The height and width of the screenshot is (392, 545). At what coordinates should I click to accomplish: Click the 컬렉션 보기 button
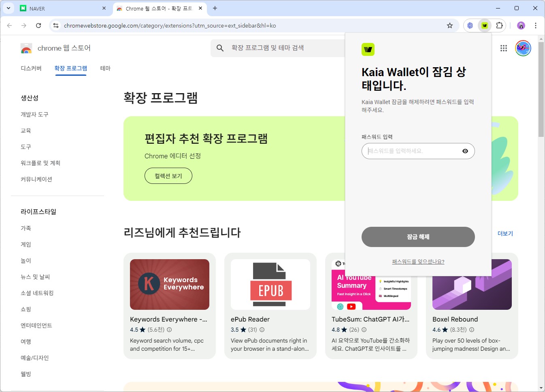[168, 176]
